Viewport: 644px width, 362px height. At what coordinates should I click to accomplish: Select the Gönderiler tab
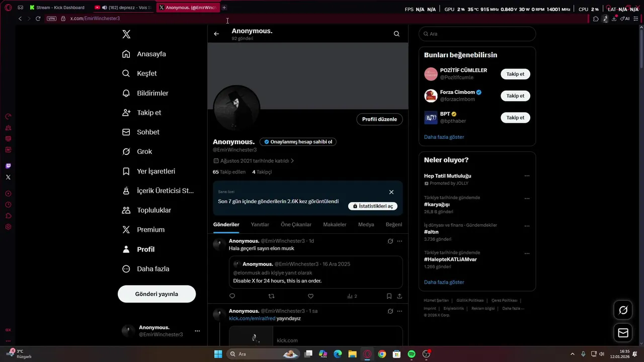pos(226,225)
